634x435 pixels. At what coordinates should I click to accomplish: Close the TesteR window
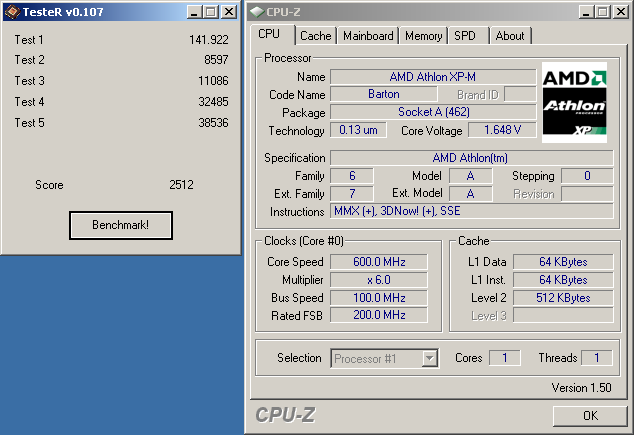point(229,12)
